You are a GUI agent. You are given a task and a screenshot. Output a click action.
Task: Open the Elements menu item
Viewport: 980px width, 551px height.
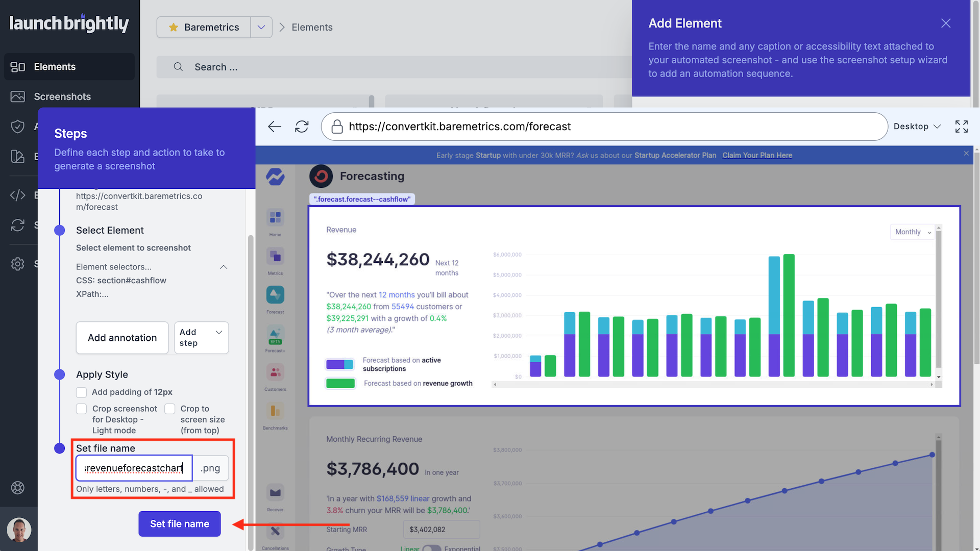click(55, 67)
